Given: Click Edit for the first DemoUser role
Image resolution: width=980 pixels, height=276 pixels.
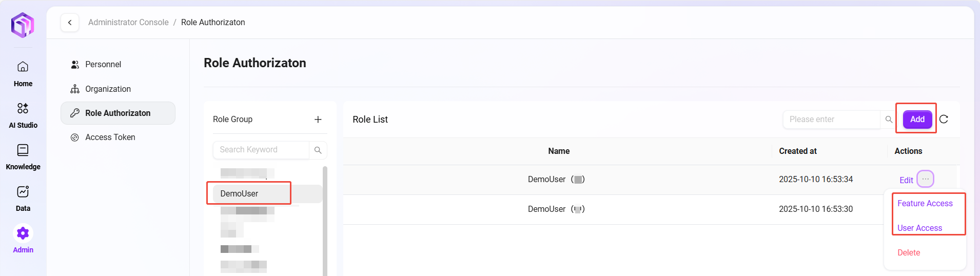Looking at the screenshot, I should (x=906, y=180).
